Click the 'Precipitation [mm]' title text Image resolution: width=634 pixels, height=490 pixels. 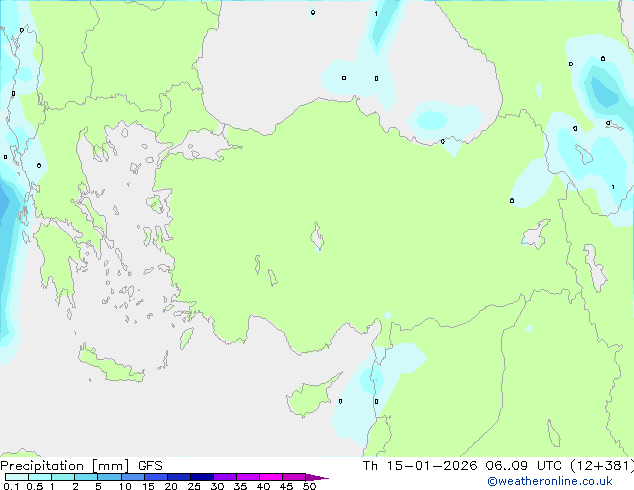coord(65,466)
